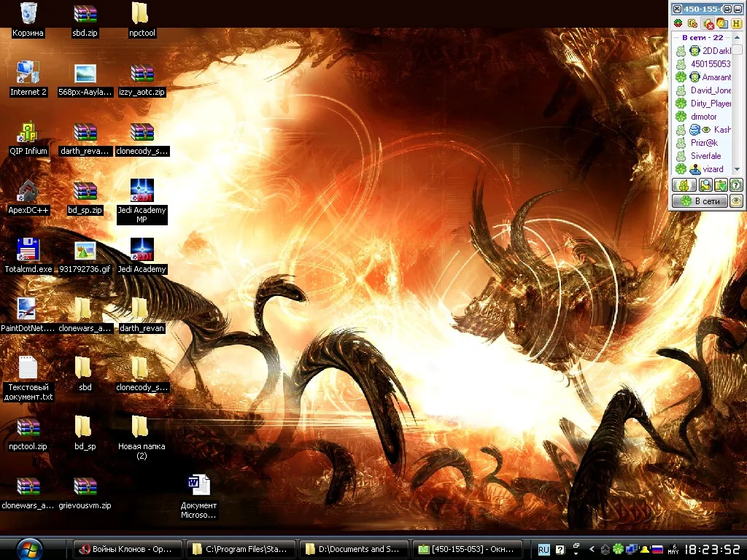
Task: Open the QIP find/add contacts icon
Action: (705, 184)
